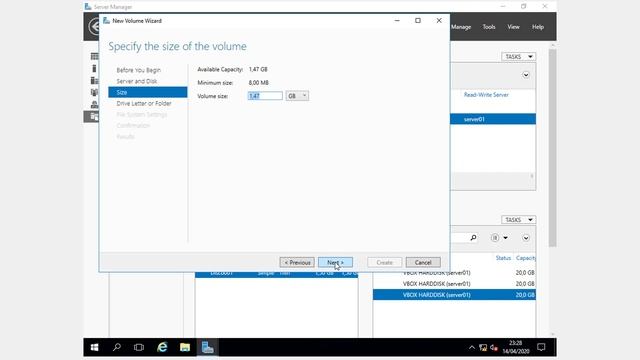Open the GB size unit dropdown

coord(297,96)
